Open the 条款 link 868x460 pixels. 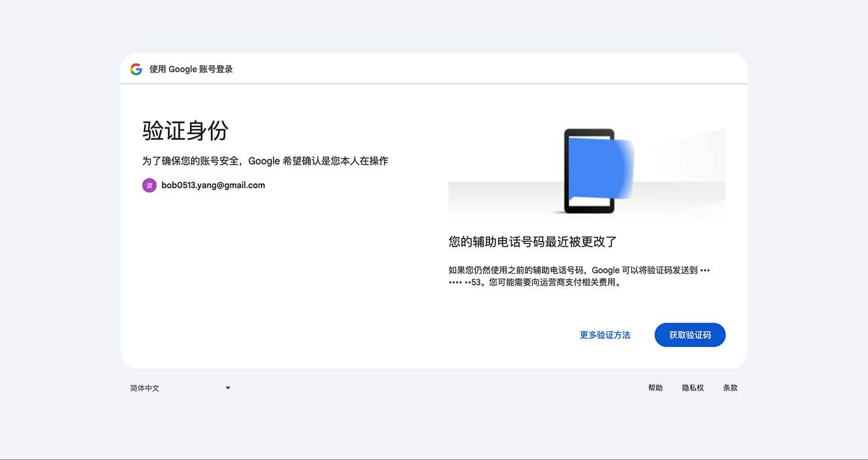point(730,388)
